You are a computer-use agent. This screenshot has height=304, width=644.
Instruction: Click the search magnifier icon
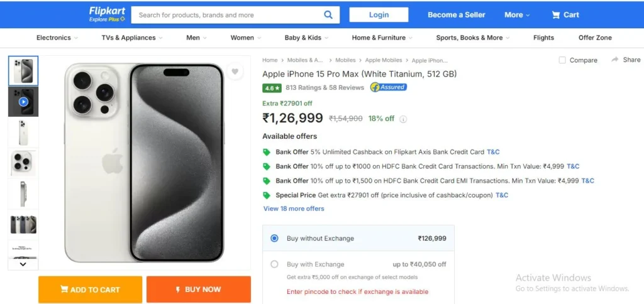[x=328, y=15]
